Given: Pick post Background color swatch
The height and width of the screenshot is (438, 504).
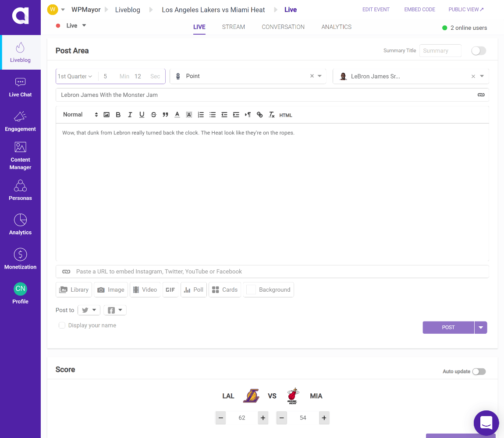Looking at the screenshot, I should pyautogui.click(x=251, y=290).
